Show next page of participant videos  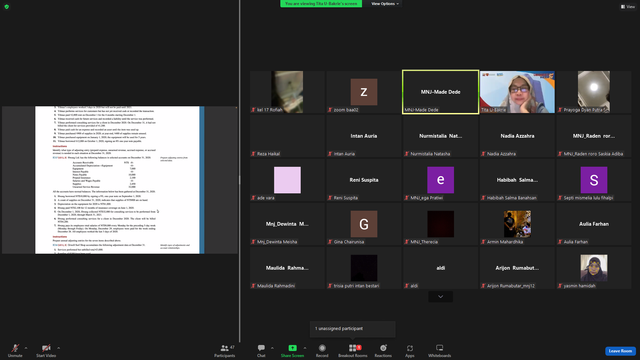(440, 297)
